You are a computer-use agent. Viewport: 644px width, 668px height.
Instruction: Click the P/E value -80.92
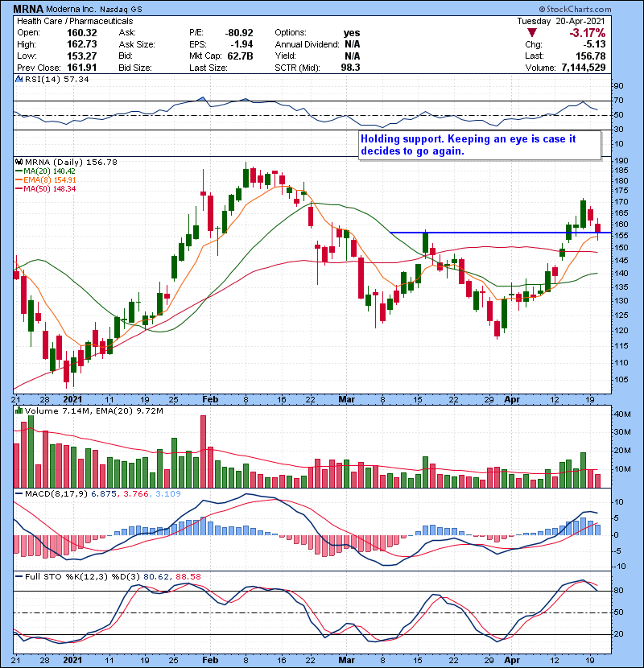(x=238, y=33)
